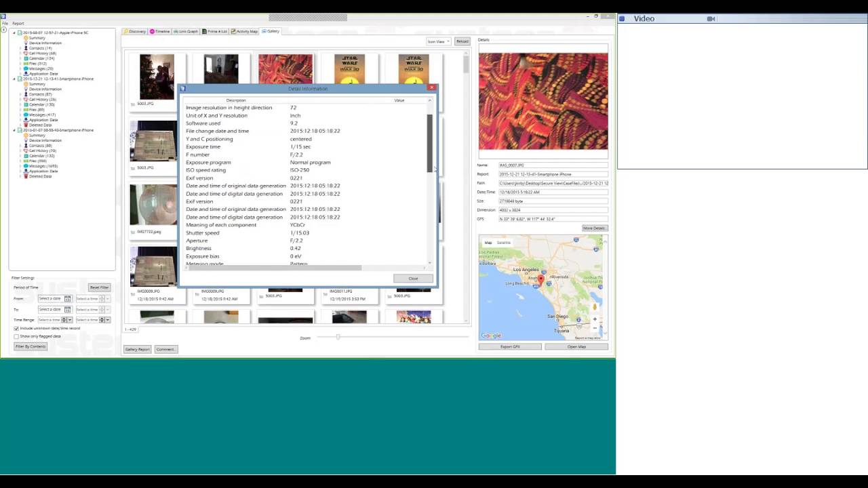The height and width of the screenshot is (488, 868).
Task: Click the Contacts (88) person icon
Action: pyautogui.click(x=26, y=146)
